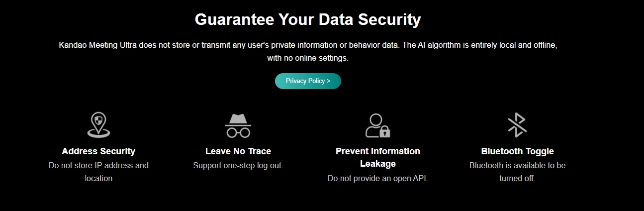Select the Bluetooth Toggle heading
This screenshot has width=644, height=211.
point(517,151)
